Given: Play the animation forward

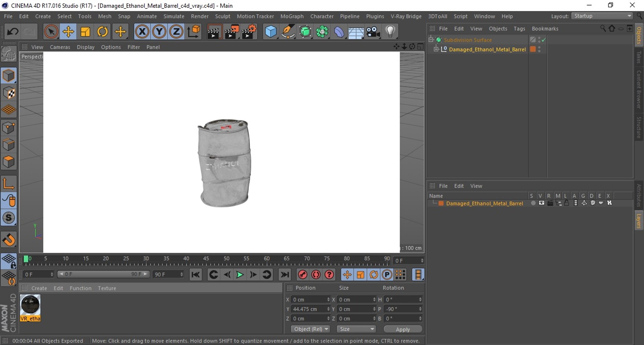Looking at the screenshot, I should tap(240, 275).
